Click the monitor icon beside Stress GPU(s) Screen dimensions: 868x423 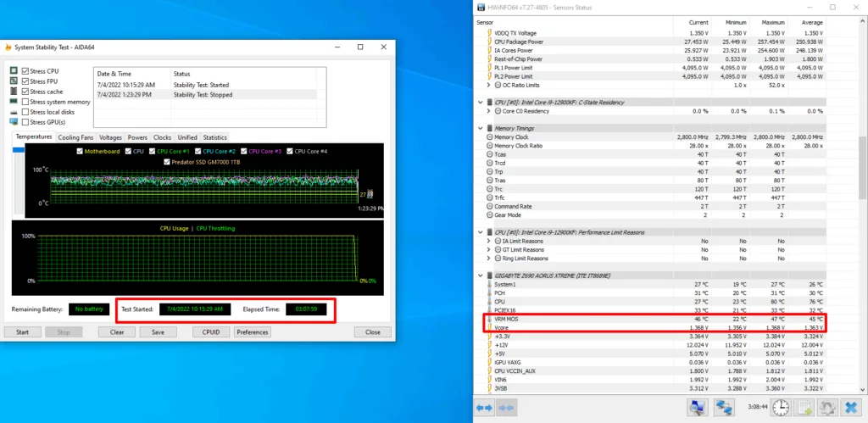(14, 122)
